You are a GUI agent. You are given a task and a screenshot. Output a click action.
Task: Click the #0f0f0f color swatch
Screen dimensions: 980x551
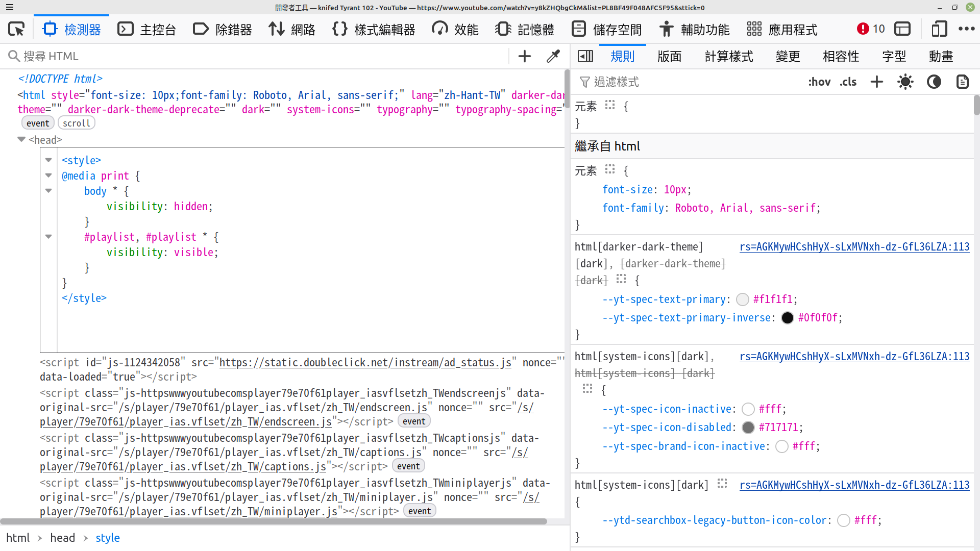(x=788, y=318)
